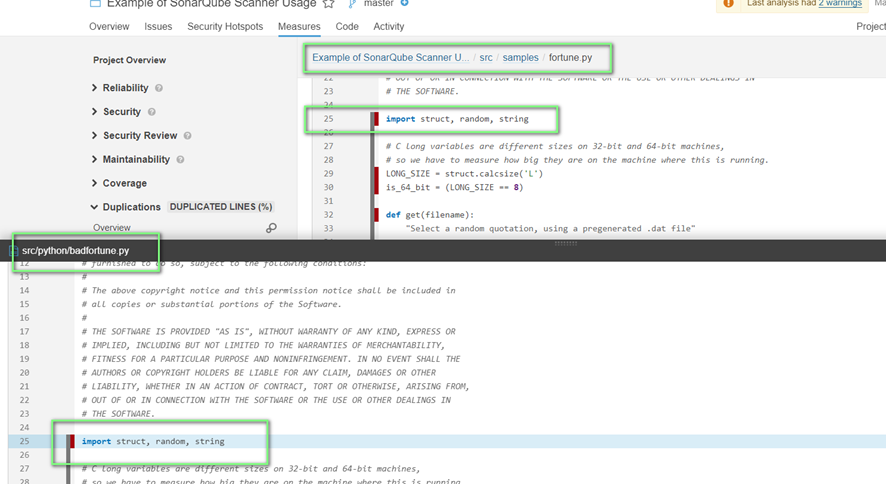Click the project breadcrumb link
The width and height of the screenshot is (886, 484).
390,58
